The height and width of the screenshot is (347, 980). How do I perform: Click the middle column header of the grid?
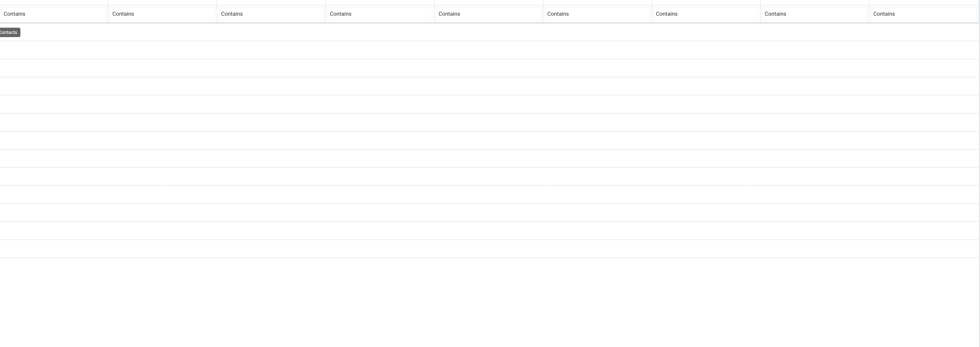click(x=488, y=2)
